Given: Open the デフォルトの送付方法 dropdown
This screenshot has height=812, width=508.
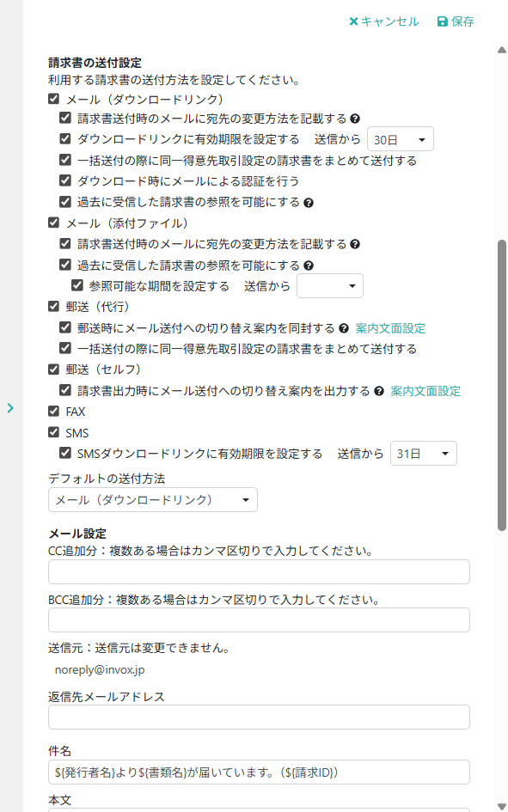Looking at the screenshot, I should point(153,500).
